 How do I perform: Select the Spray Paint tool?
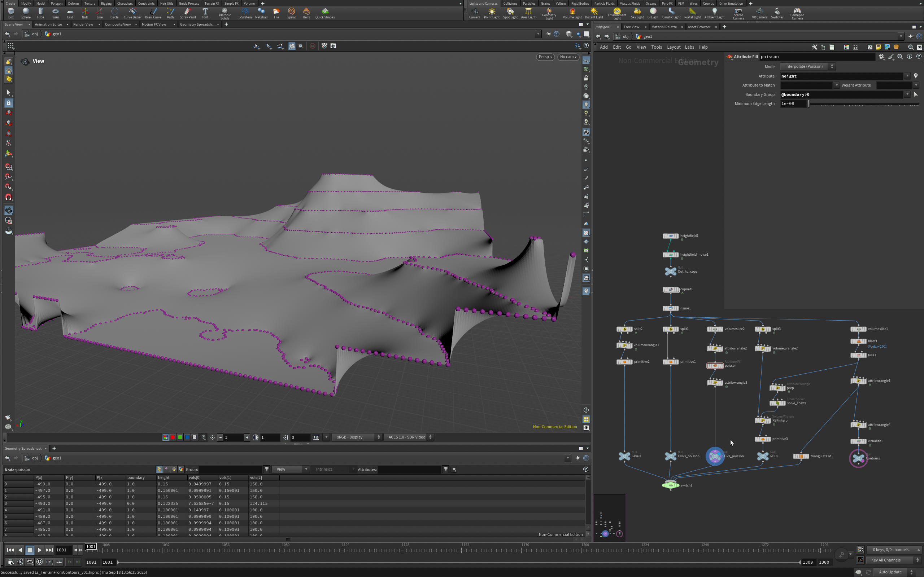tap(187, 13)
